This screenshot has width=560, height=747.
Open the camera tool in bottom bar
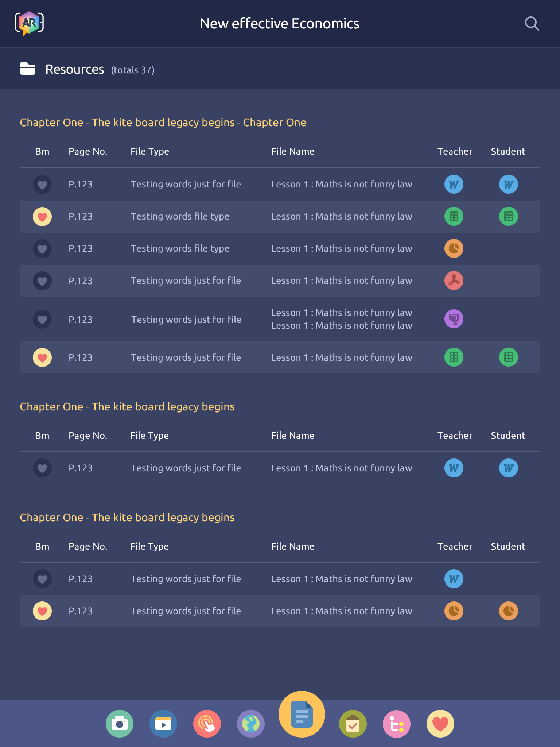(x=120, y=724)
